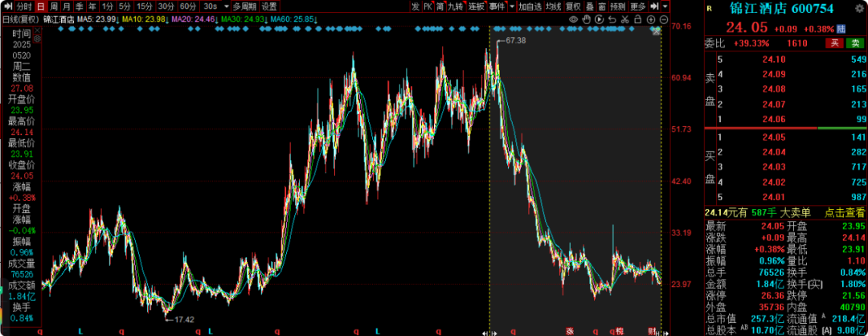Select the 年 yearly period tab
This screenshot has width=868, height=336.
point(92,6)
